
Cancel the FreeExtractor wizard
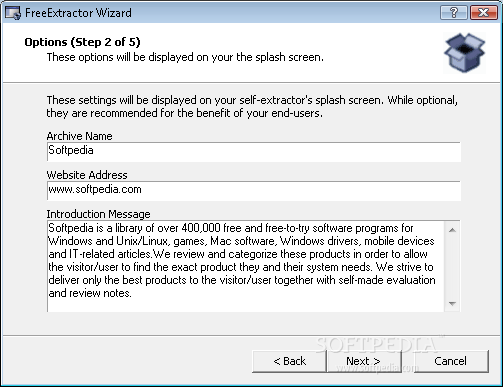click(x=451, y=361)
